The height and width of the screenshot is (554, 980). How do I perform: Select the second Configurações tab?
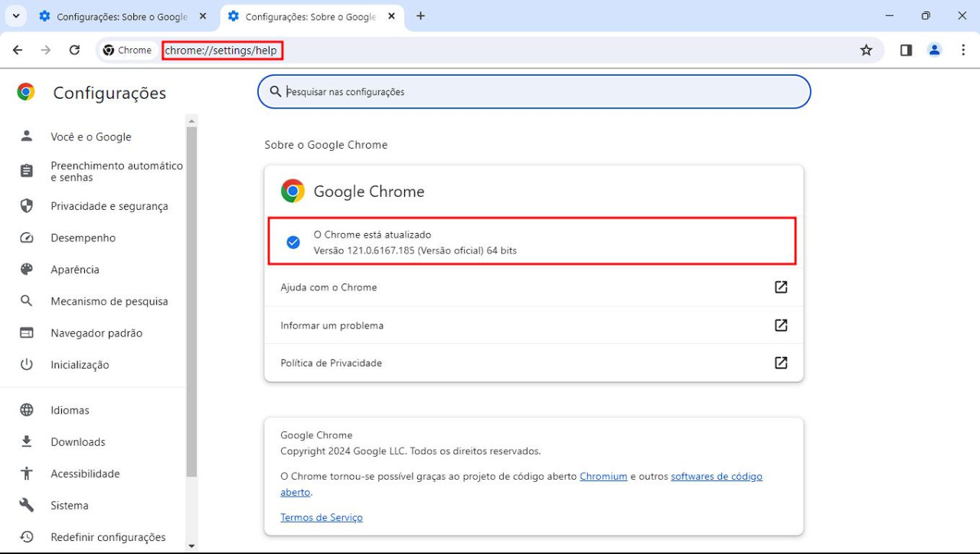tap(311, 16)
